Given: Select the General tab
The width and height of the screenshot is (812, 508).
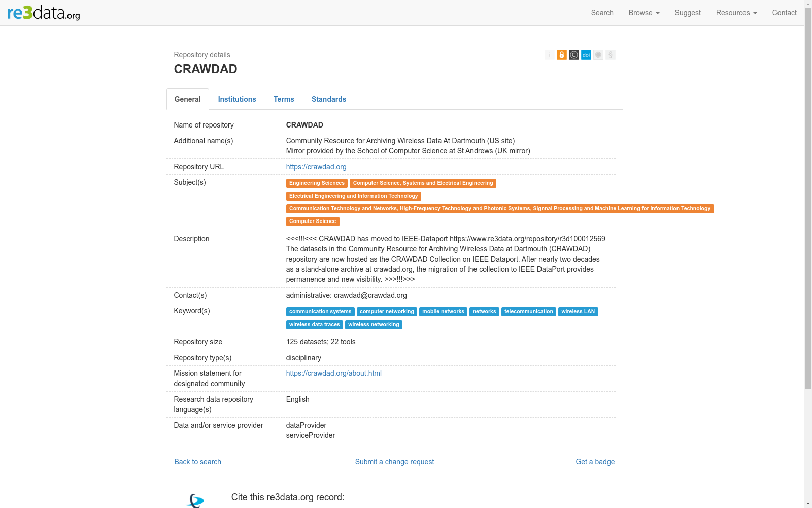Looking at the screenshot, I should (x=188, y=99).
